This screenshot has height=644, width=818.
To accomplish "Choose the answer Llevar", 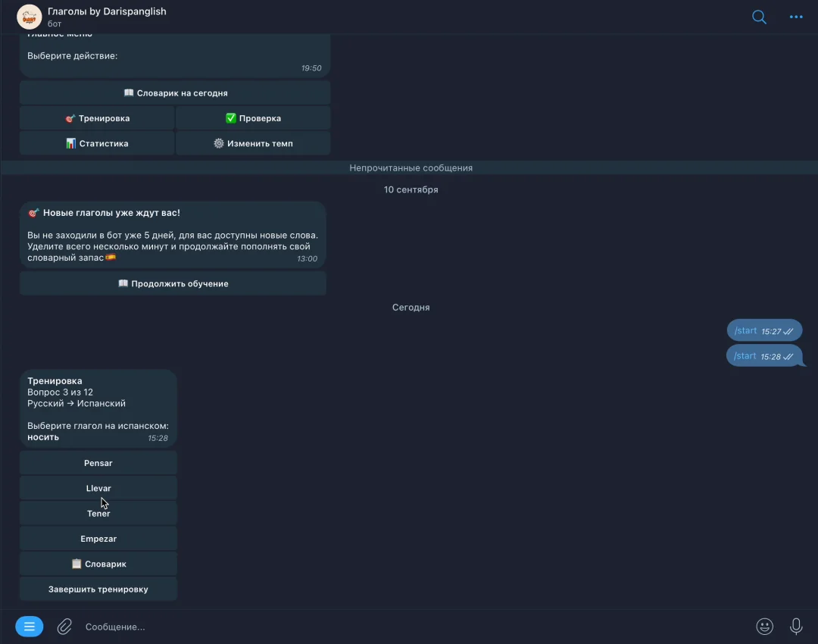I will 98,488.
